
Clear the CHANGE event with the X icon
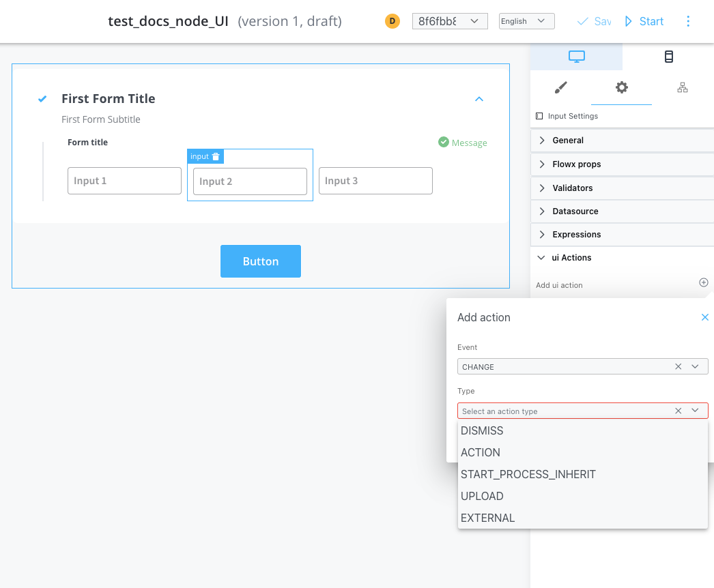[x=678, y=366]
